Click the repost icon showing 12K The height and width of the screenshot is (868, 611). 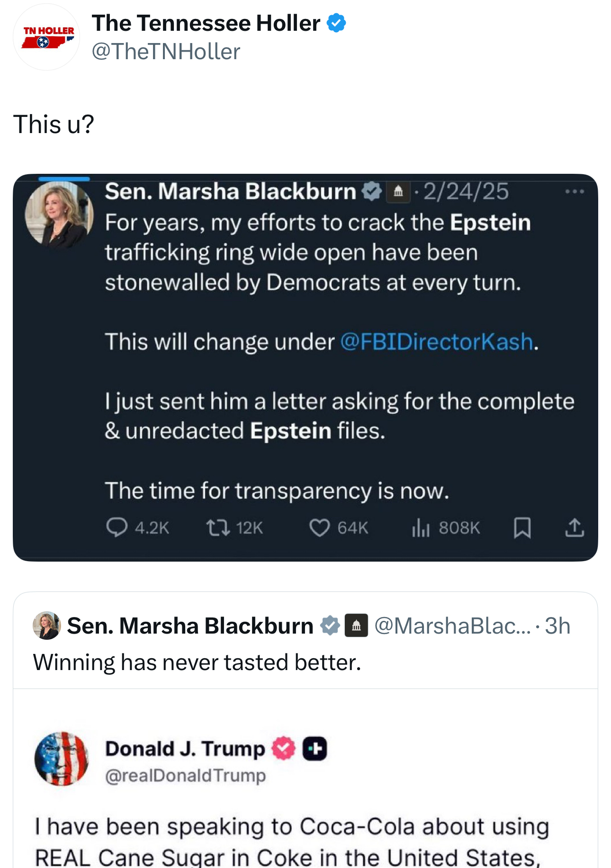(x=218, y=528)
